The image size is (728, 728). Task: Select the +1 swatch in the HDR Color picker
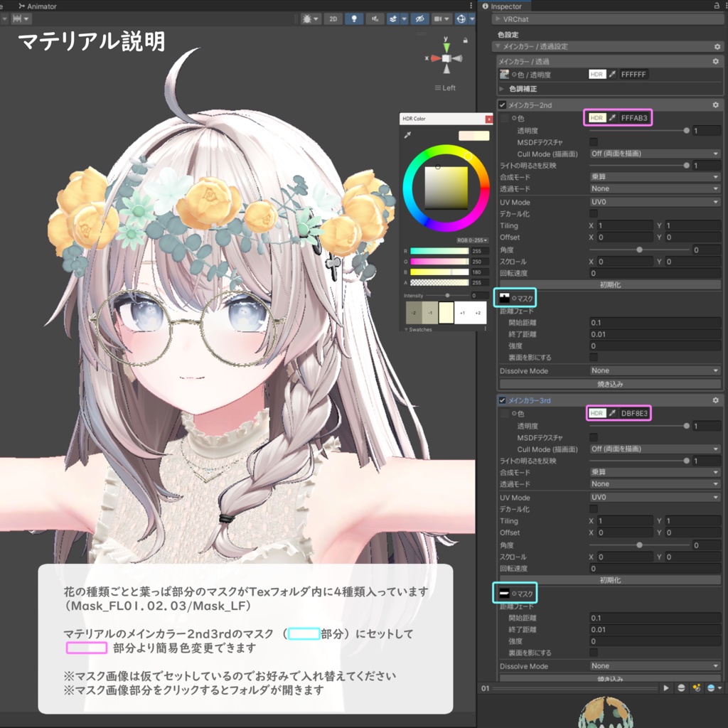click(x=462, y=313)
